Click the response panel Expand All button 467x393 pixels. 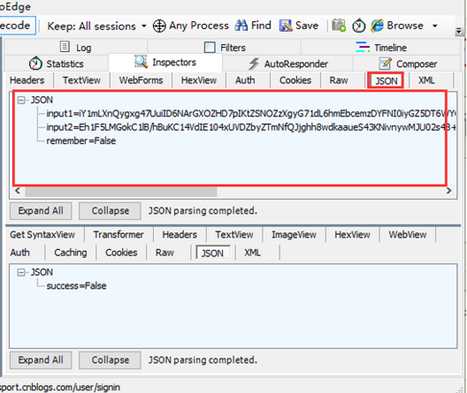[41, 360]
